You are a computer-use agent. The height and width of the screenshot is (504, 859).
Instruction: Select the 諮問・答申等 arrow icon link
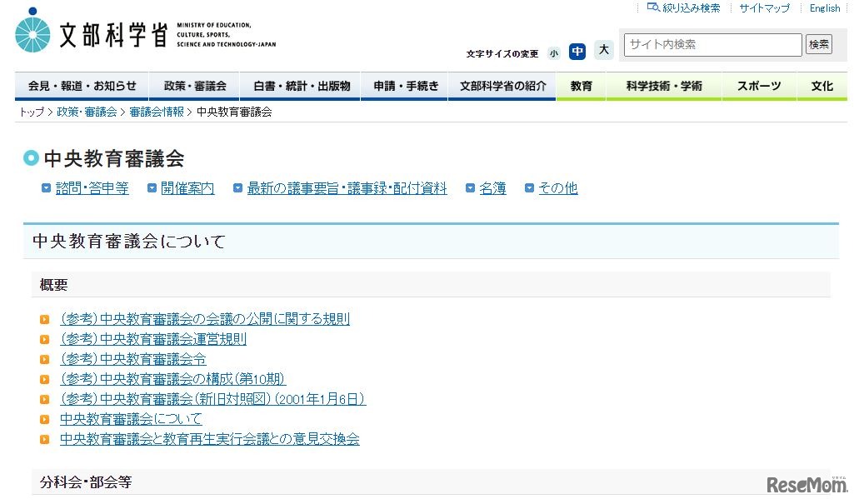point(47,188)
